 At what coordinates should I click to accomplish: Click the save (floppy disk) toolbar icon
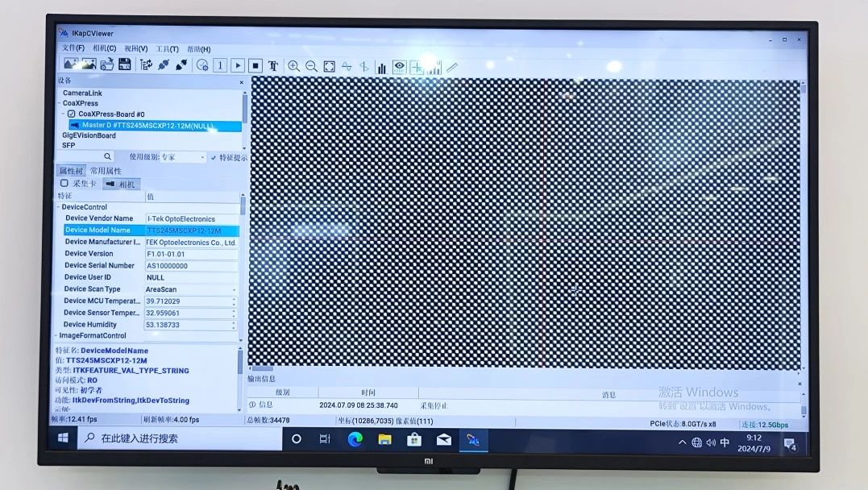[125, 65]
